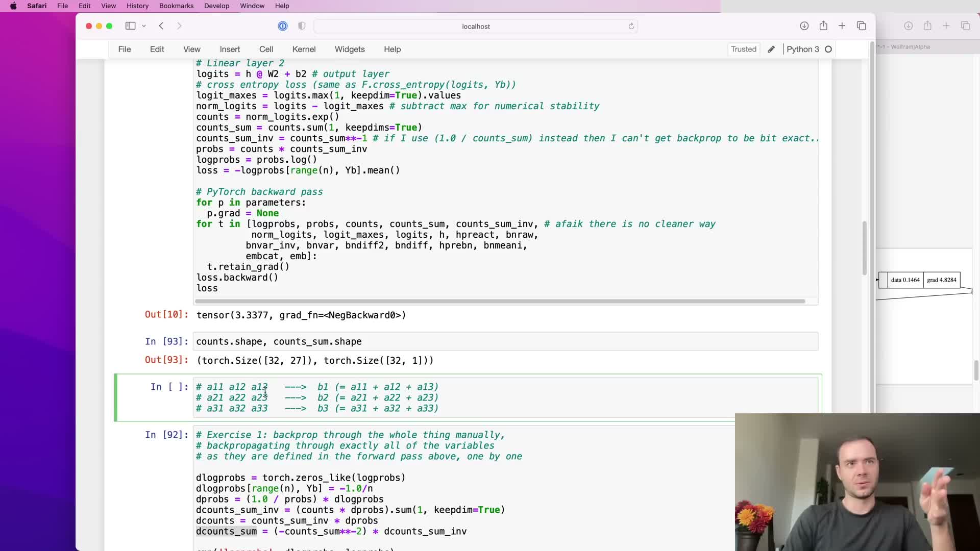
Task: Open the Insert menu in notebook
Action: pos(230,49)
